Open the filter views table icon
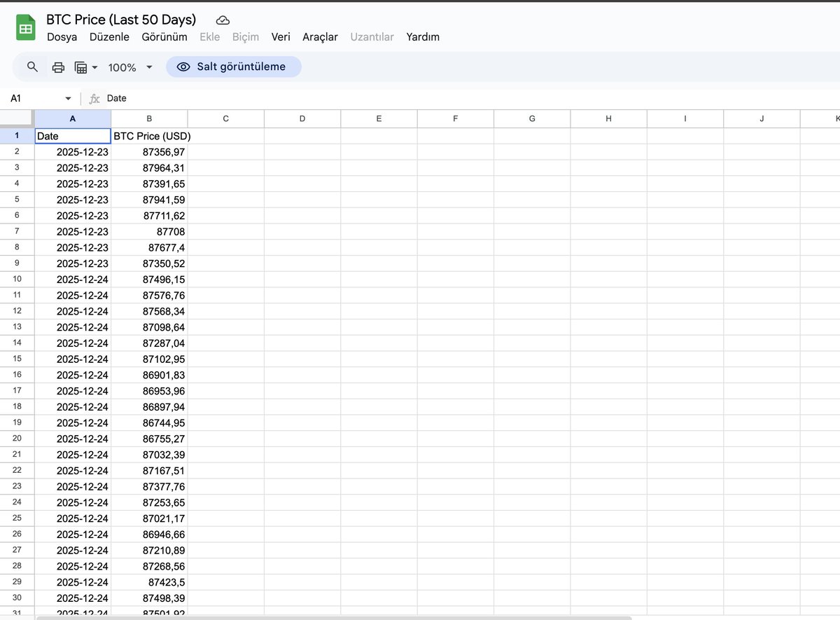The image size is (840, 620). pyautogui.click(x=80, y=67)
